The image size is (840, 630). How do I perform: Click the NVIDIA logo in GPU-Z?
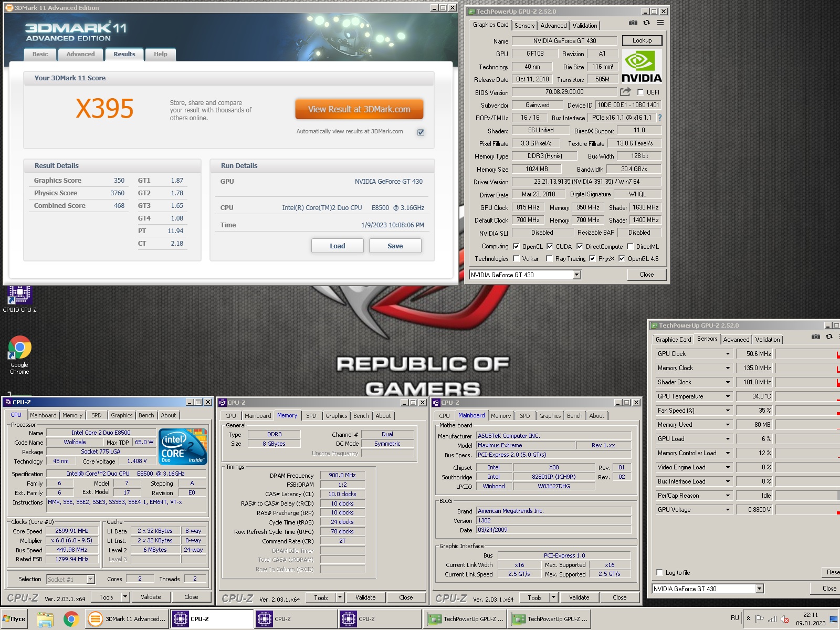(x=642, y=66)
